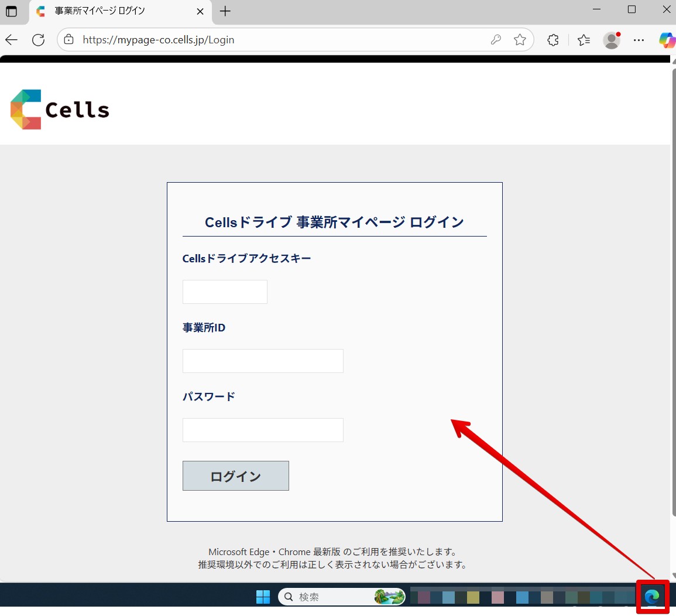Open a new tab with plus
Image resolution: width=676 pixels, height=616 pixels.
point(225,11)
